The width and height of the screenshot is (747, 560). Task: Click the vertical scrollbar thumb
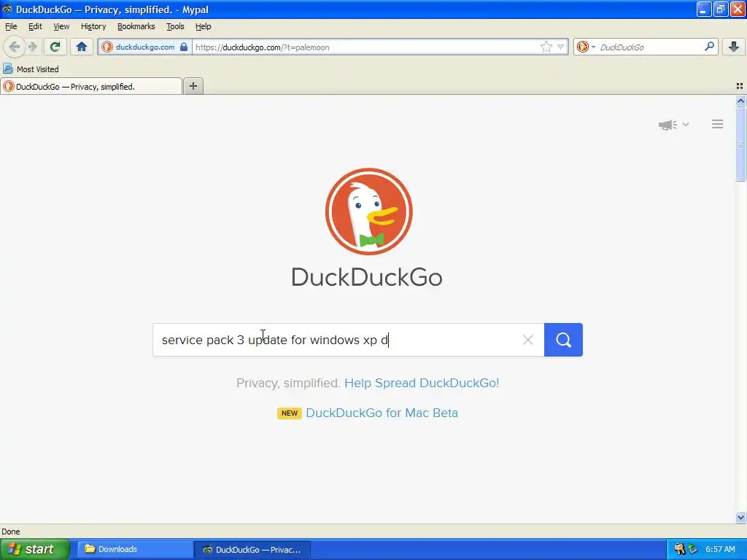pos(740,144)
